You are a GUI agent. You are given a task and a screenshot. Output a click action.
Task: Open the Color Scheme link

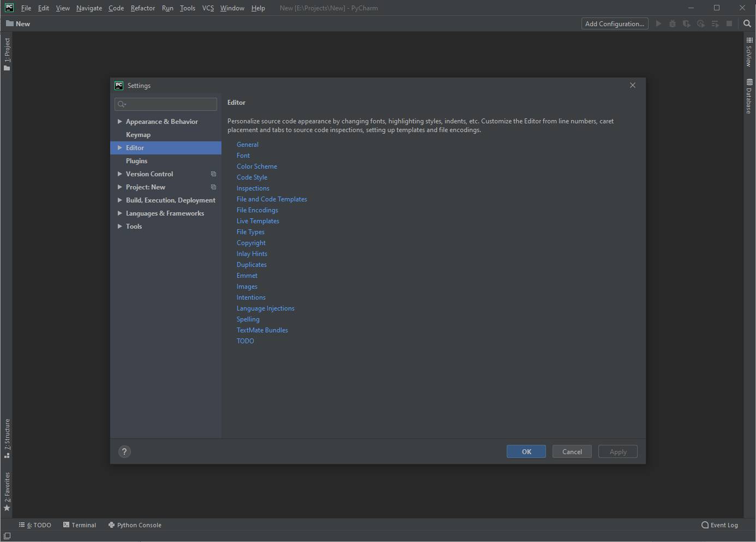click(257, 166)
